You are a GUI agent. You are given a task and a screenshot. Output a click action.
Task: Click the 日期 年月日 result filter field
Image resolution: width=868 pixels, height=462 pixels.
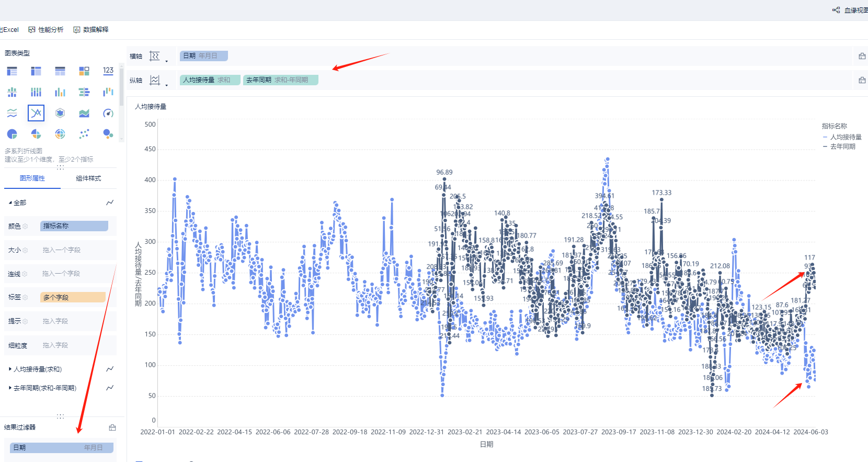[62, 448]
